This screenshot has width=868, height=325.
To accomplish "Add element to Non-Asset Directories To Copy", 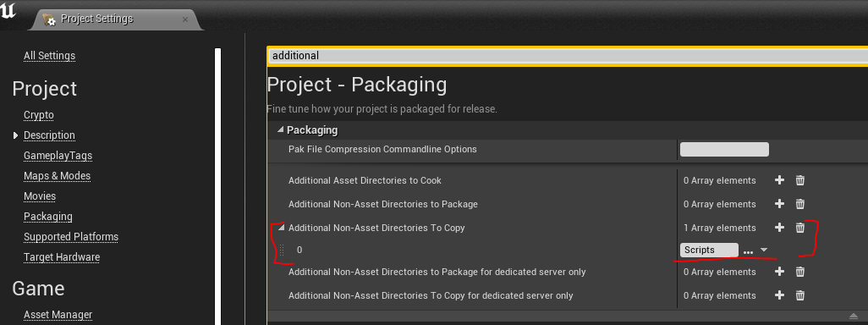I will click(779, 228).
